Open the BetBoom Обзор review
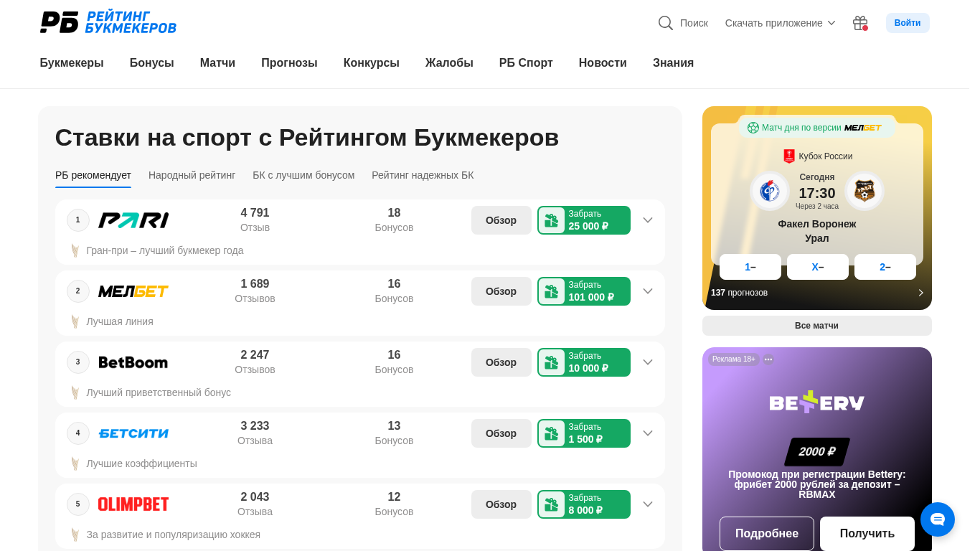This screenshot has width=980, height=551. [501, 362]
